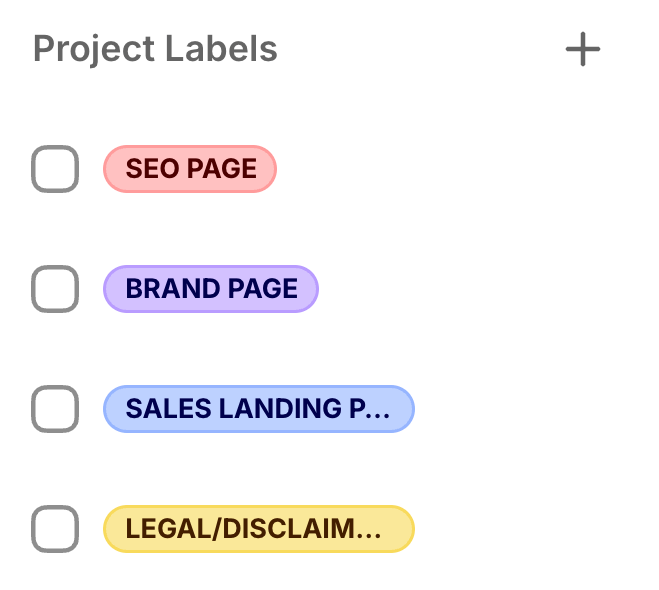Add a new project label

(582, 49)
